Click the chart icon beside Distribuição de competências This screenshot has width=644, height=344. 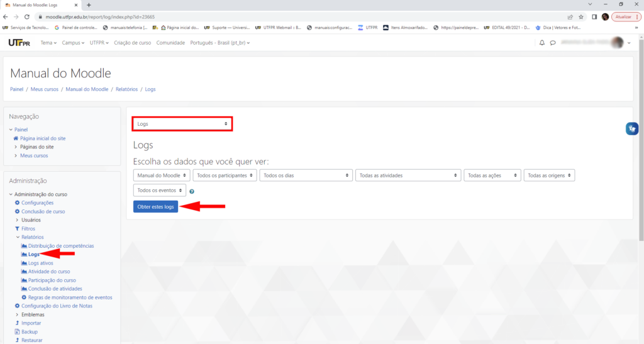coord(24,246)
